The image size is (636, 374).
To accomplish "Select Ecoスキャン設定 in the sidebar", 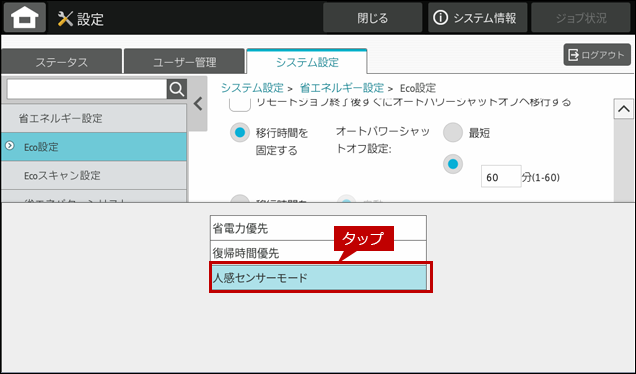I will tap(94, 175).
